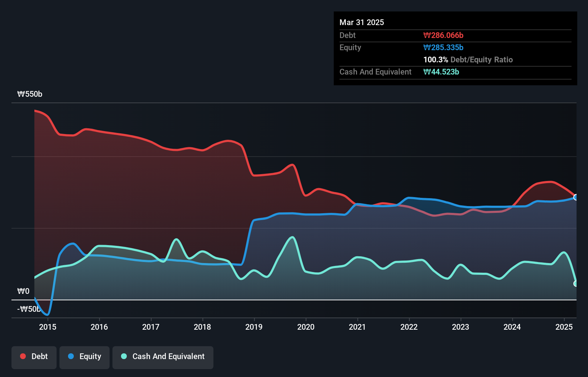Click the red Debt legend dot

(x=23, y=356)
